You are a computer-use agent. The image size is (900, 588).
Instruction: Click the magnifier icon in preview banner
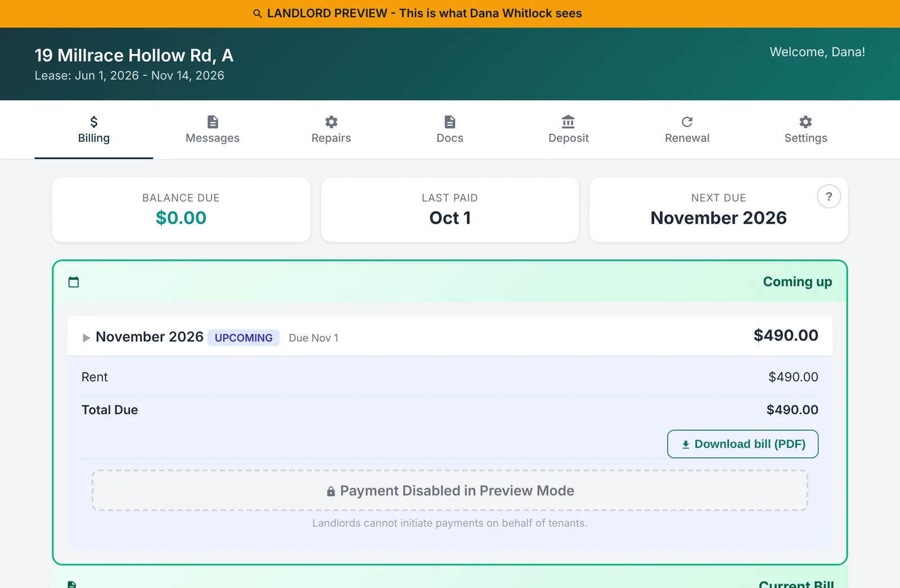pyautogui.click(x=258, y=13)
